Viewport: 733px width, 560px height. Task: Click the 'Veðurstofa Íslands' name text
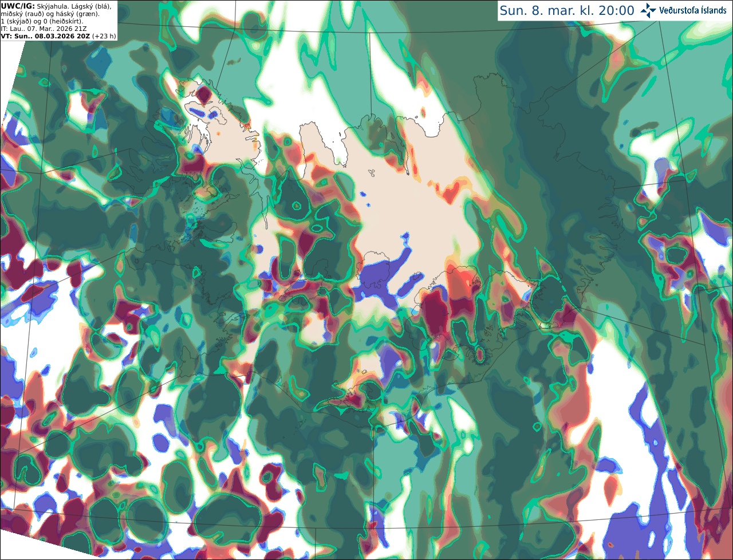tap(693, 10)
